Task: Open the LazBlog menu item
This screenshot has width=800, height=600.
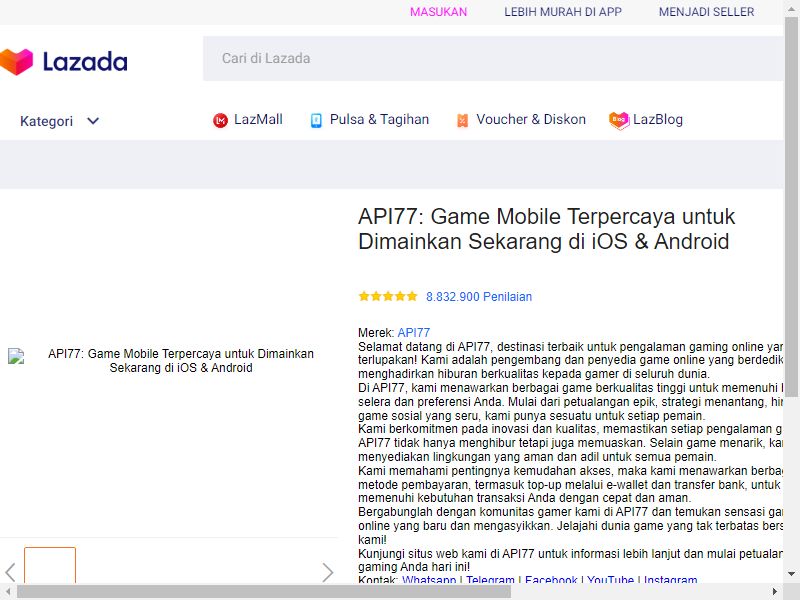Action: pyautogui.click(x=658, y=119)
